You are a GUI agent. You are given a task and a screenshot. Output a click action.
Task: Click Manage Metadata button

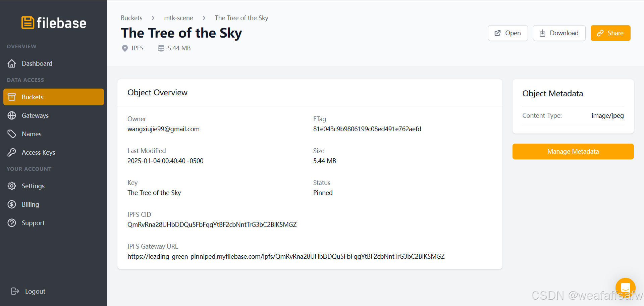[x=573, y=151]
